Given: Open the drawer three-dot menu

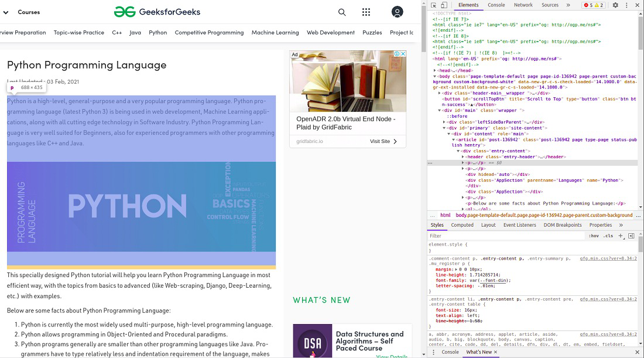Looking at the screenshot, I should pos(433,352).
